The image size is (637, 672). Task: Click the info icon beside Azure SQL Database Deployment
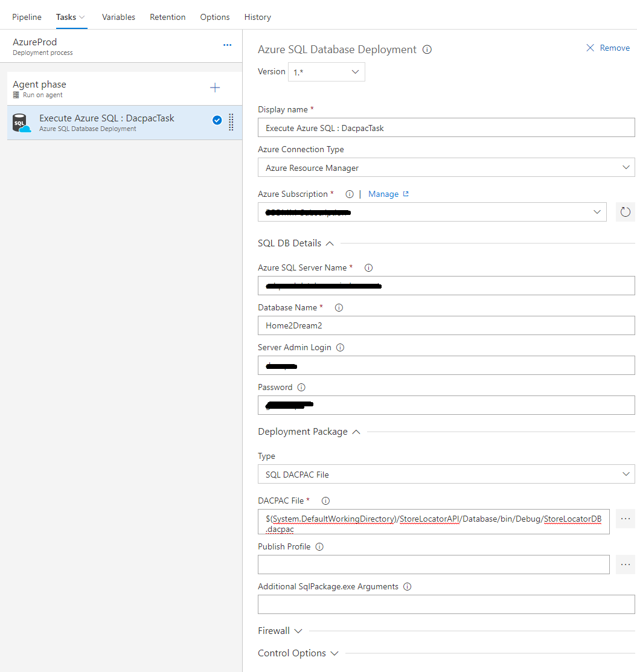[x=427, y=50]
